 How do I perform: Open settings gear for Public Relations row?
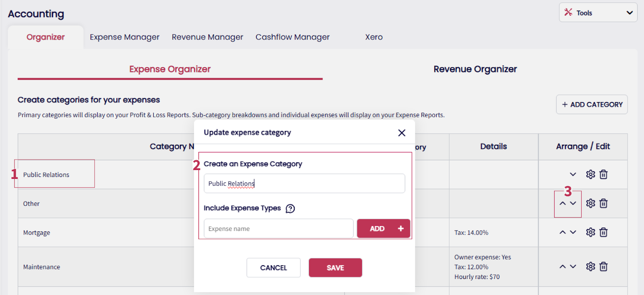(590, 174)
